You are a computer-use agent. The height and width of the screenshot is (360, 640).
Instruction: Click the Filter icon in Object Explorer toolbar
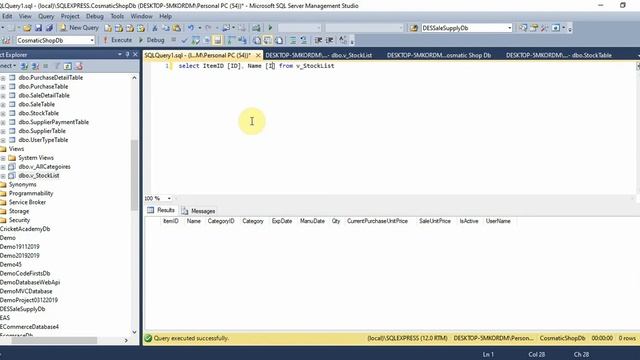point(57,66)
